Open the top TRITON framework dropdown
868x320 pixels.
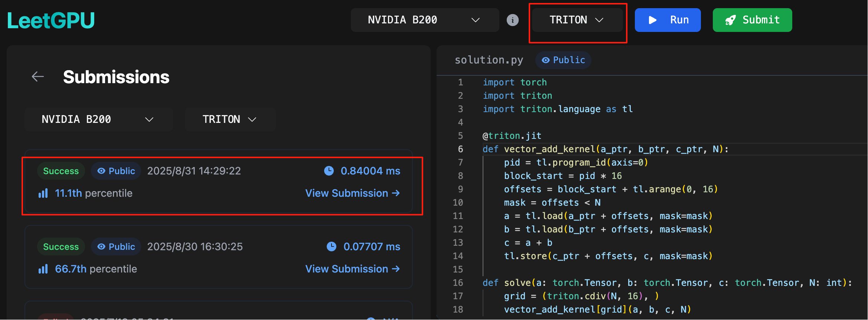(577, 20)
